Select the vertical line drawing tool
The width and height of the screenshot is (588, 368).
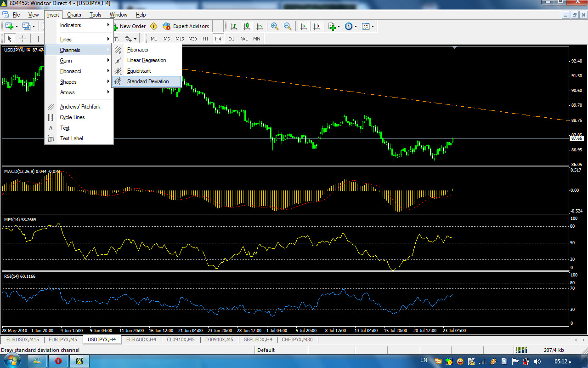pos(38,39)
